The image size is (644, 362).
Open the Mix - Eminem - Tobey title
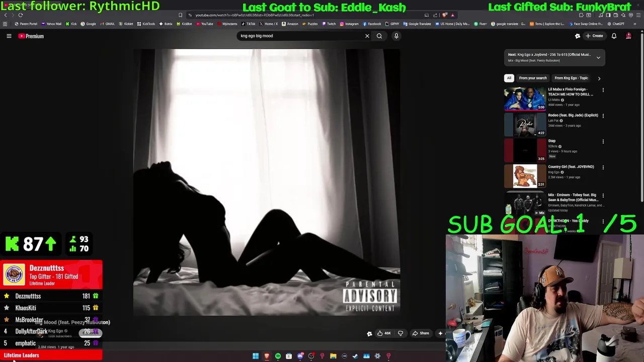point(573,197)
